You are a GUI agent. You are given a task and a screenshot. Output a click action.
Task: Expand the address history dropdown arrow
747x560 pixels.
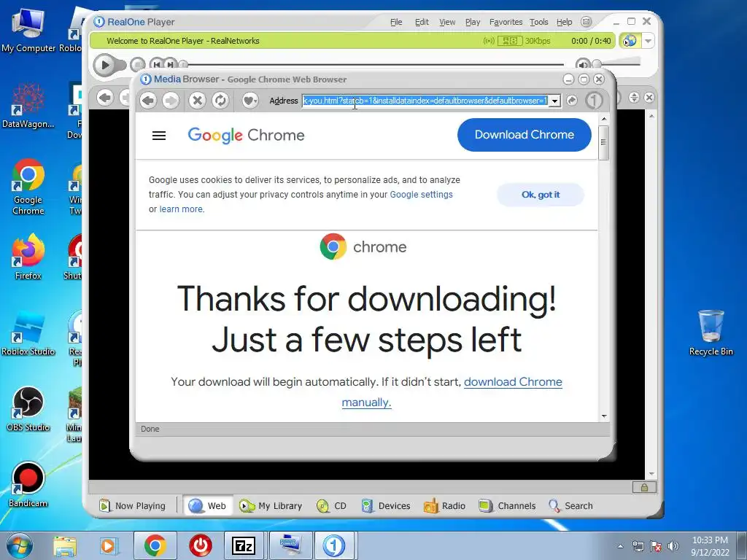click(x=554, y=101)
